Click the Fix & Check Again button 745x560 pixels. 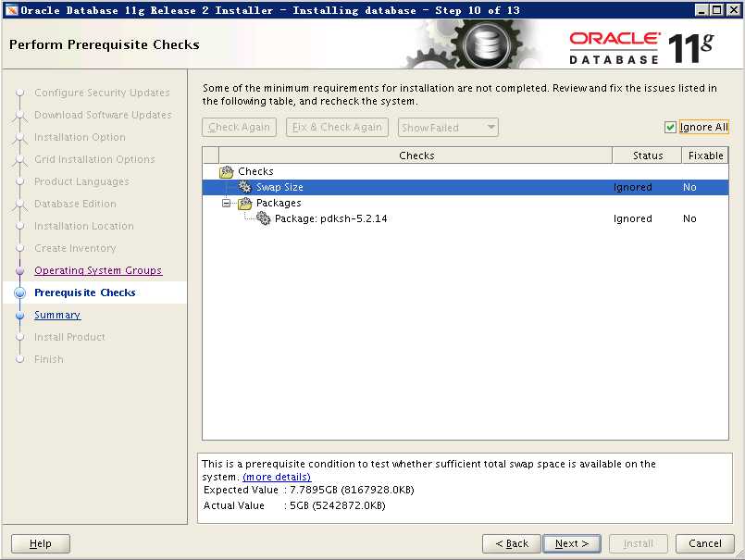[x=337, y=128]
